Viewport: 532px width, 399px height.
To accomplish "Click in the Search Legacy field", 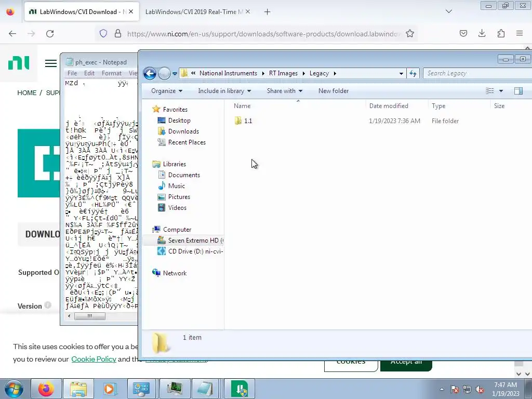I will click(478, 73).
